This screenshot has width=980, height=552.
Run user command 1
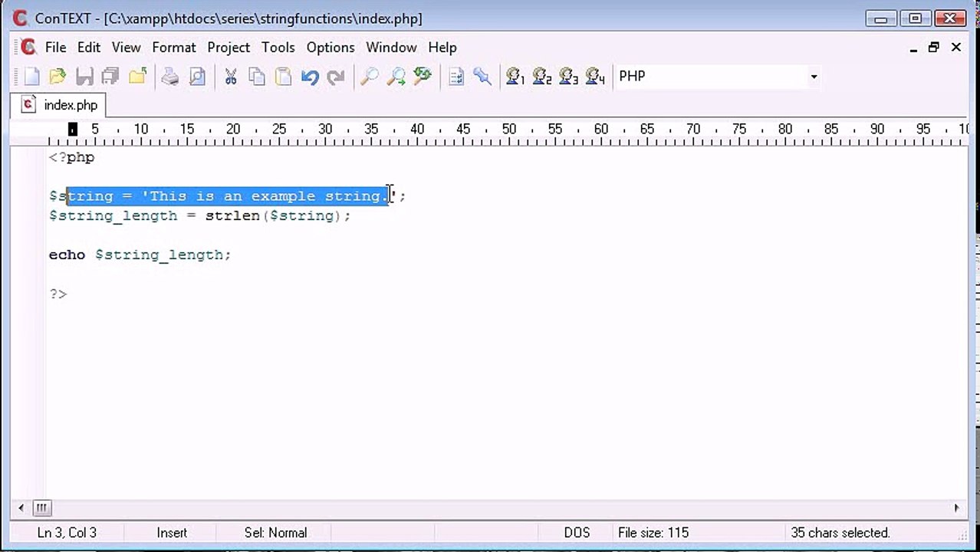pyautogui.click(x=515, y=76)
